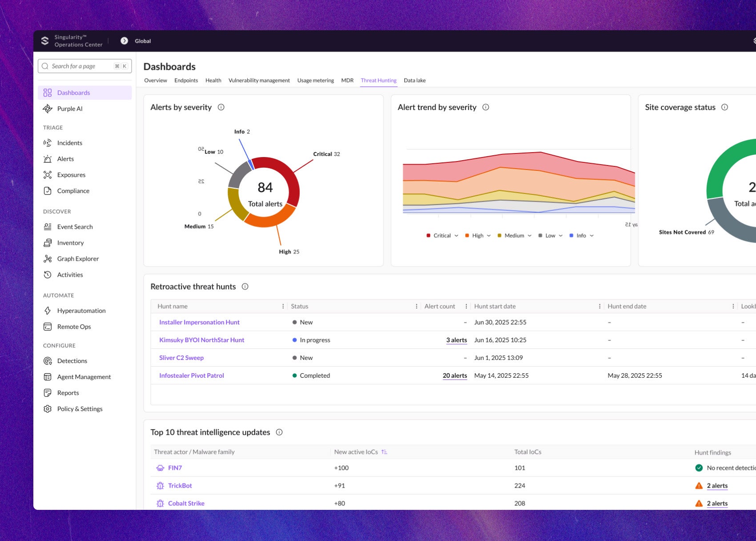Image resolution: width=756 pixels, height=541 pixels.
Task: Click the 20 alerts link
Action: pos(454,375)
